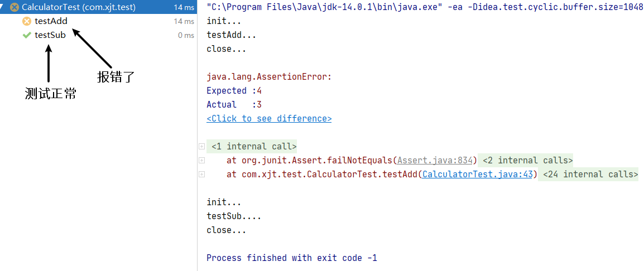
Task: Click the failed status icon beside CalculatorTest
Action: 15,7
